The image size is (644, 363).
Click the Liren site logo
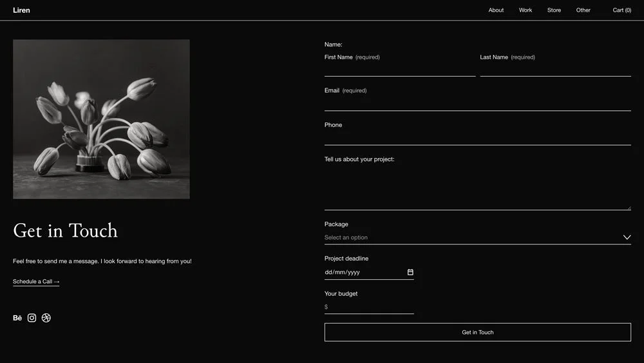click(x=21, y=10)
